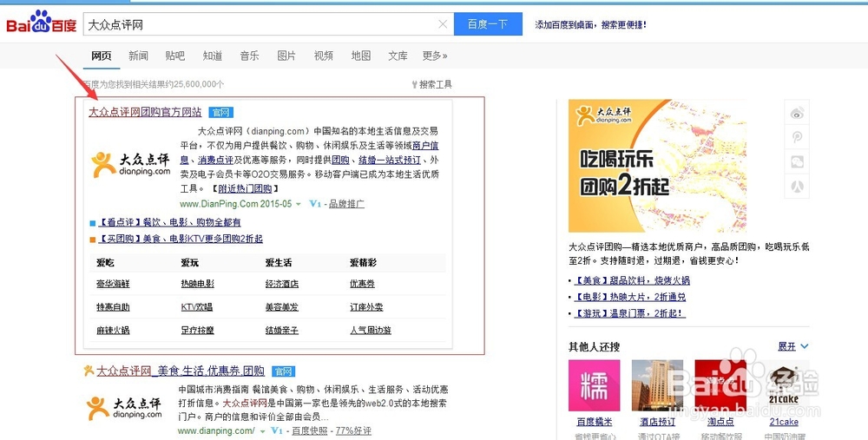Viewport: 868px width, 440px height.
Task: Click the 淘点点 thumbnail
Action: (x=720, y=386)
